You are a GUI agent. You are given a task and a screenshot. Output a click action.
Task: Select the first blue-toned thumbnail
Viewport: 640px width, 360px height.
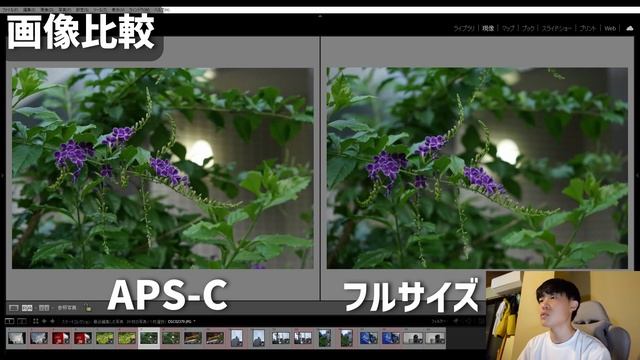point(369,338)
